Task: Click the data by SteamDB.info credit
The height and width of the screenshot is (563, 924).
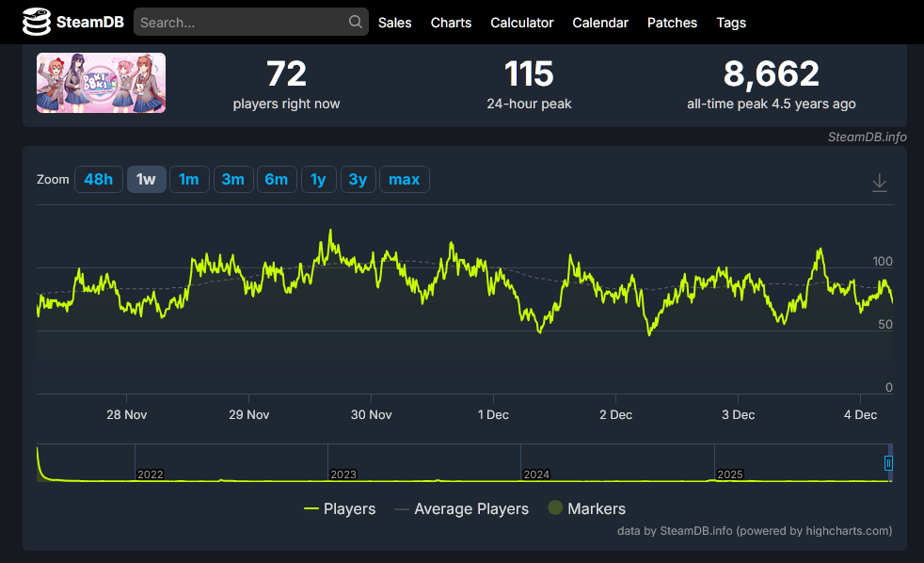Action: (755, 531)
